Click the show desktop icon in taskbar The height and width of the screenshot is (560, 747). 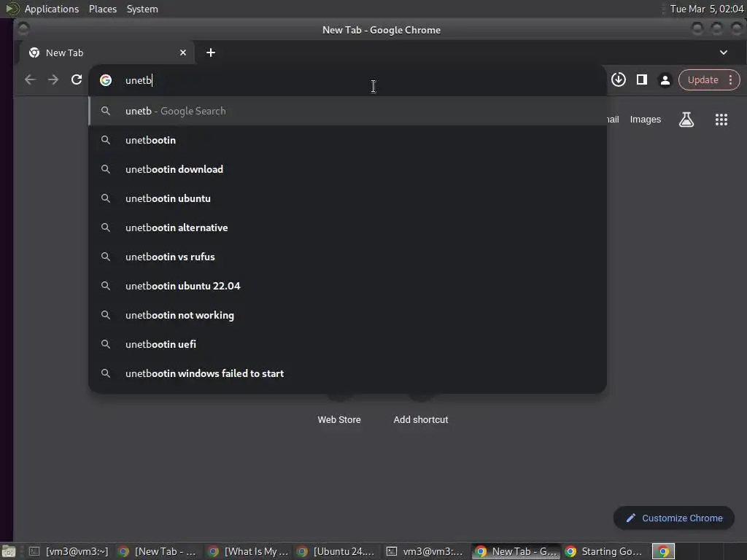coord(9,551)
